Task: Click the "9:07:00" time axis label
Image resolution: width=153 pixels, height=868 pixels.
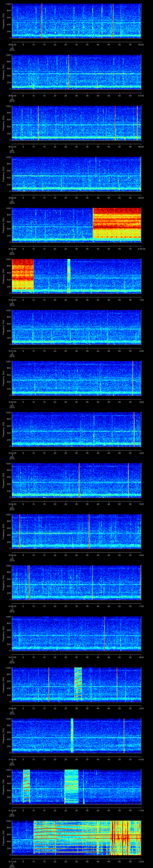Action: pos(12,657)
